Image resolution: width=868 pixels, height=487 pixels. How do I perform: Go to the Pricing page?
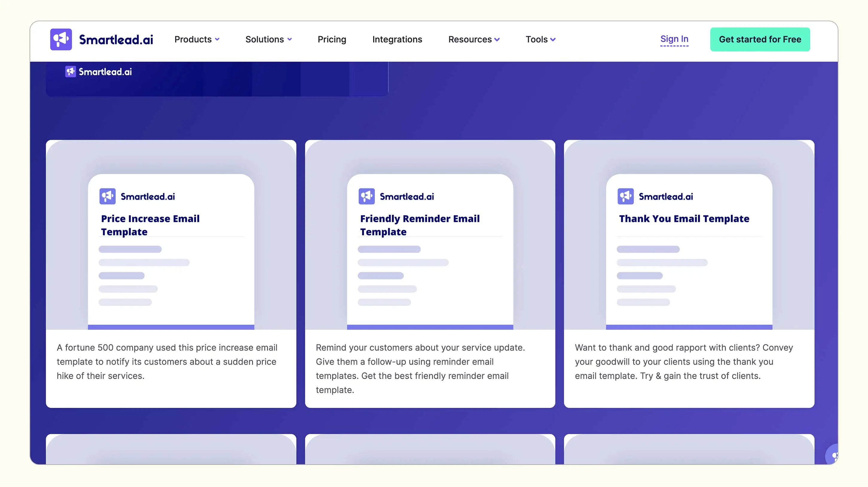coord(331,39)
